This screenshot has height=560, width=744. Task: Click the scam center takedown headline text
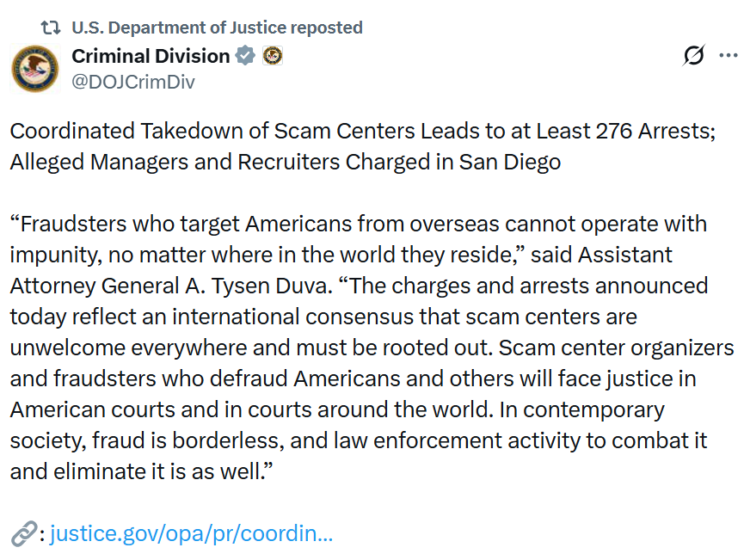click(361, 146)
